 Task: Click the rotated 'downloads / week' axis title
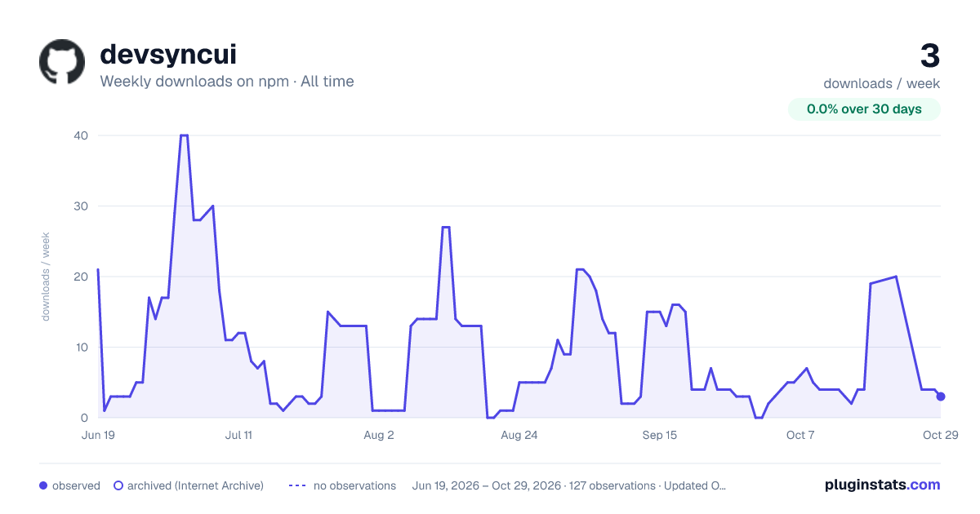(46, 277)
